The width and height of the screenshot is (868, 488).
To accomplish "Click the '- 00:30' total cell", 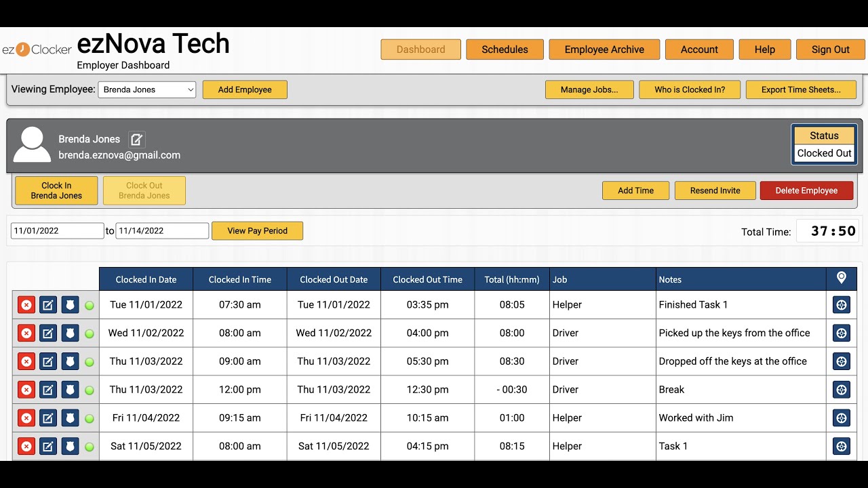I will click(x=512, y=390).
